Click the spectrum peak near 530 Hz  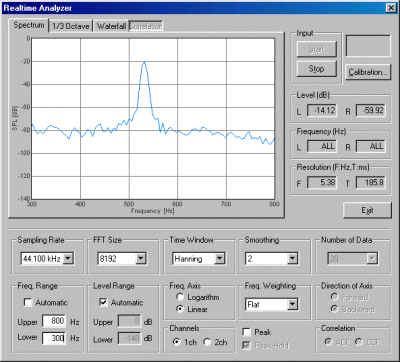pyautogui.click(x=144, y=62)
